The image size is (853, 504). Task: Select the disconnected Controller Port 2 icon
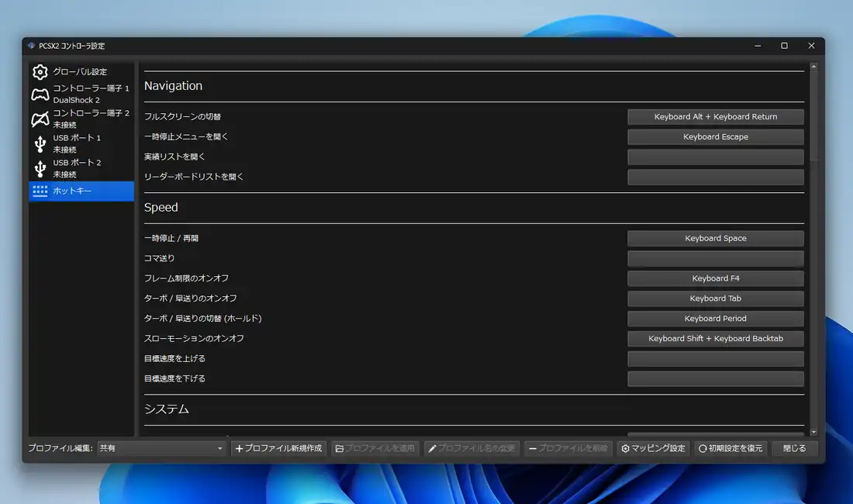tap(40, 119)
